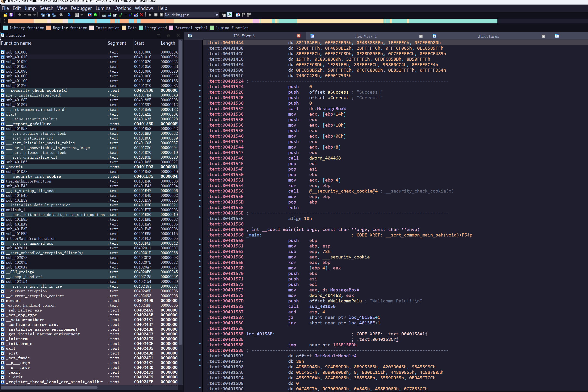Screen dimensions: 588x392
Task: Switch to the IDA View-A tab
Action: coord(244,36)
